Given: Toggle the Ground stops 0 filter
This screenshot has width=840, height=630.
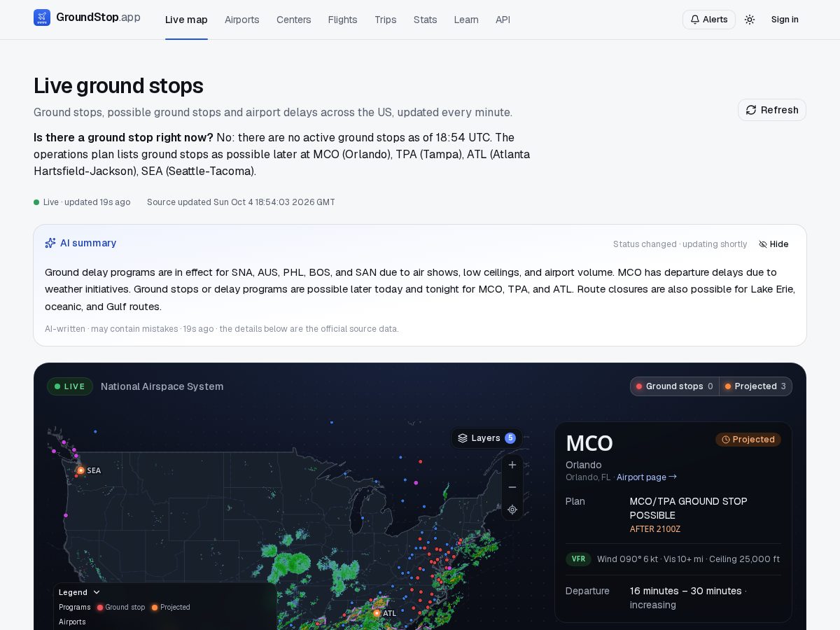Looking at the screenshot, I should [x=675, y=386].
